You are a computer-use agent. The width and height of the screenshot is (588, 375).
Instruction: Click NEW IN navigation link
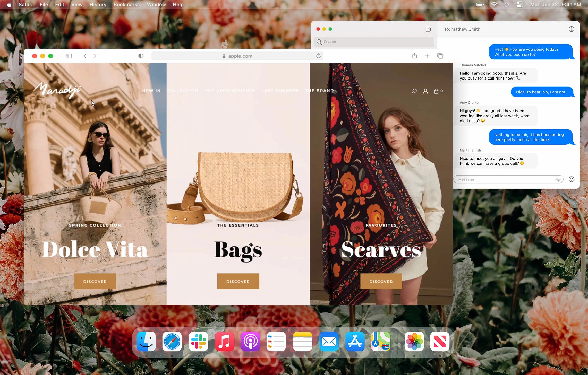tap(151, 91)
